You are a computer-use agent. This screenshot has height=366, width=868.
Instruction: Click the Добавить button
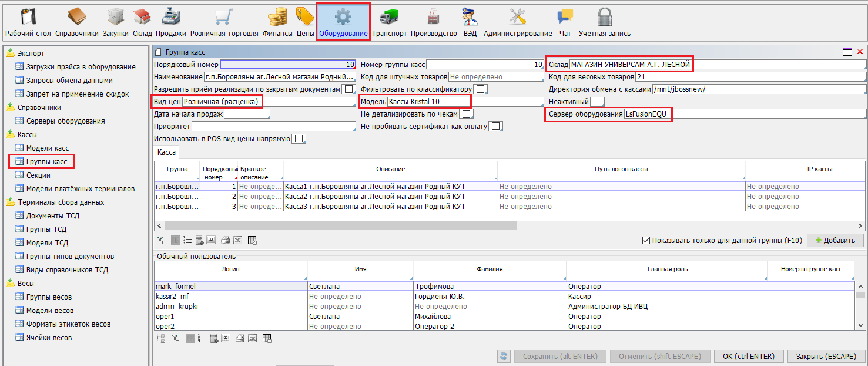coord(835,241)
